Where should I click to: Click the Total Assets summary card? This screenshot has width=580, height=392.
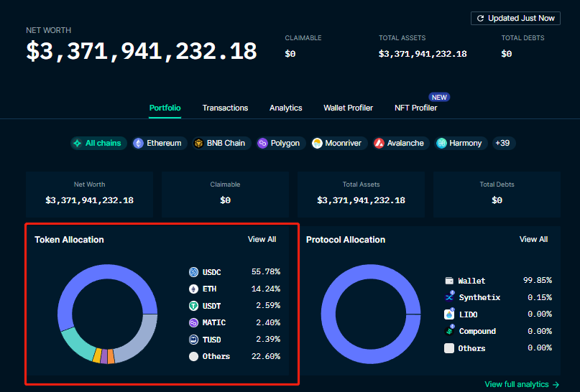coord(361,194)
